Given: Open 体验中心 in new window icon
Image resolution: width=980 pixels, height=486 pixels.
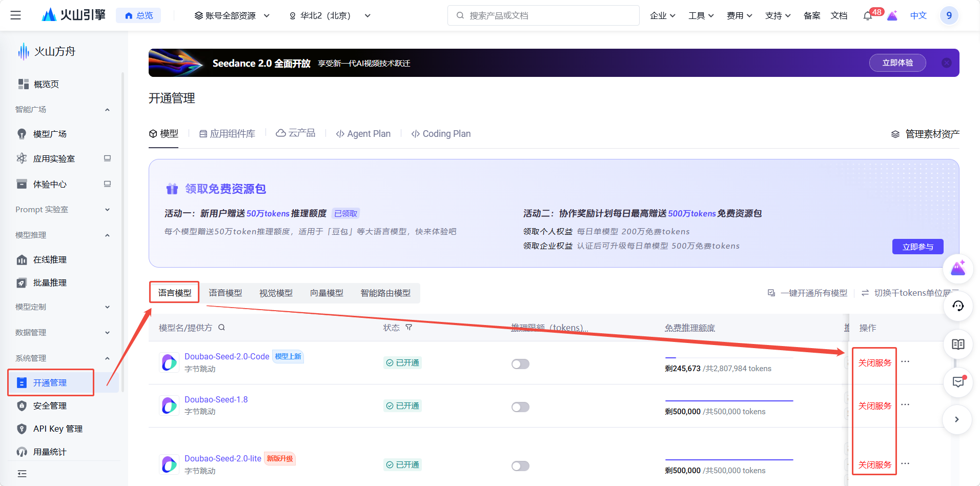Looking at the screenshot, I should [x=107, y=184].
